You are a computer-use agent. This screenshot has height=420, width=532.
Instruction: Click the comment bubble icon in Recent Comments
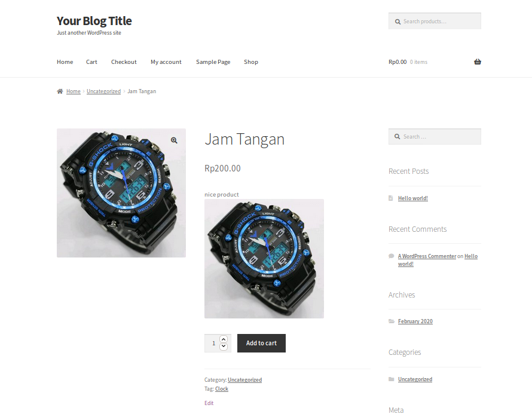(391, 256)
